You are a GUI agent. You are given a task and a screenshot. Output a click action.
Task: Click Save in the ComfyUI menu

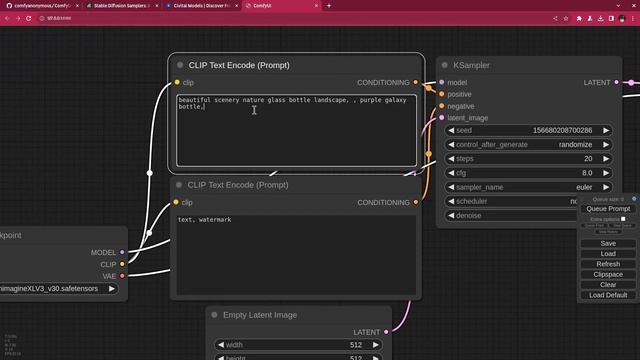pyautogui.click(x=608, y=243)
